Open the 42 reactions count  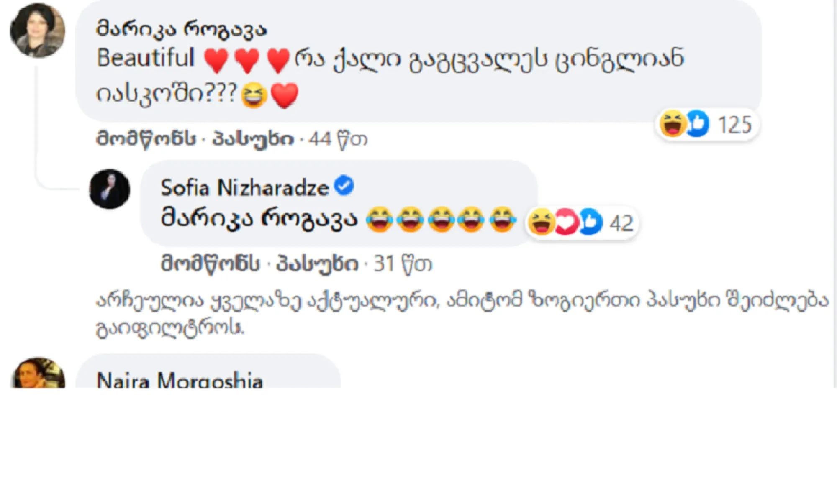tap(621, 223)
